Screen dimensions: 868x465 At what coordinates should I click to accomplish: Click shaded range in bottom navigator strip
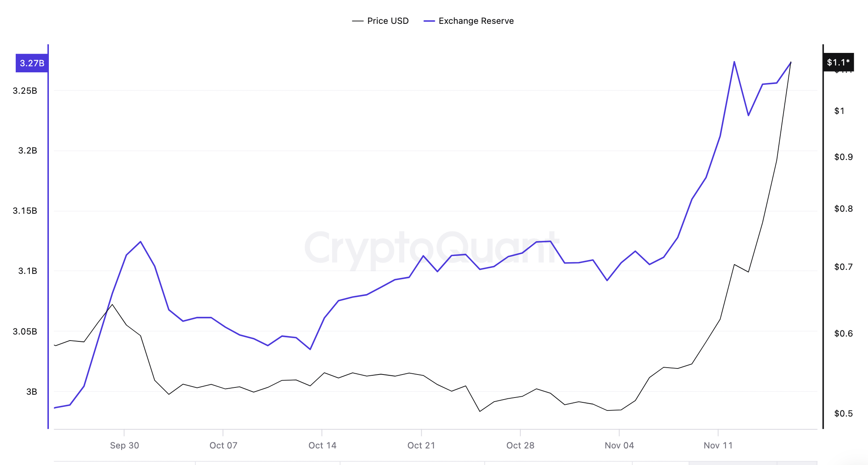753,463
